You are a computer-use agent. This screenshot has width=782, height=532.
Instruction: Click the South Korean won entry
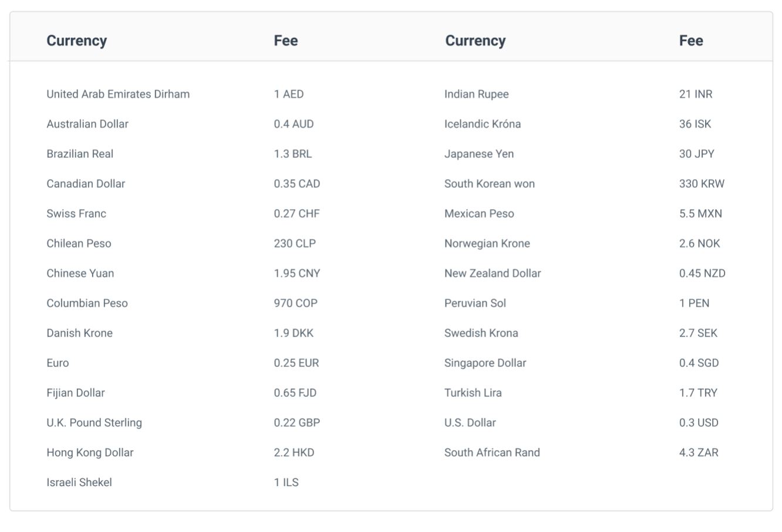click(x=490, y=184)
